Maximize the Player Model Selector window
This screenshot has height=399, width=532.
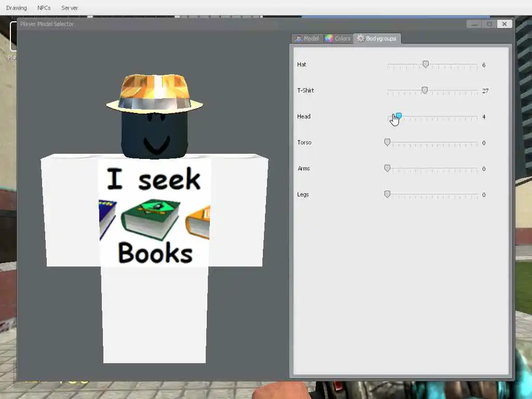click(x=489, y=24)
